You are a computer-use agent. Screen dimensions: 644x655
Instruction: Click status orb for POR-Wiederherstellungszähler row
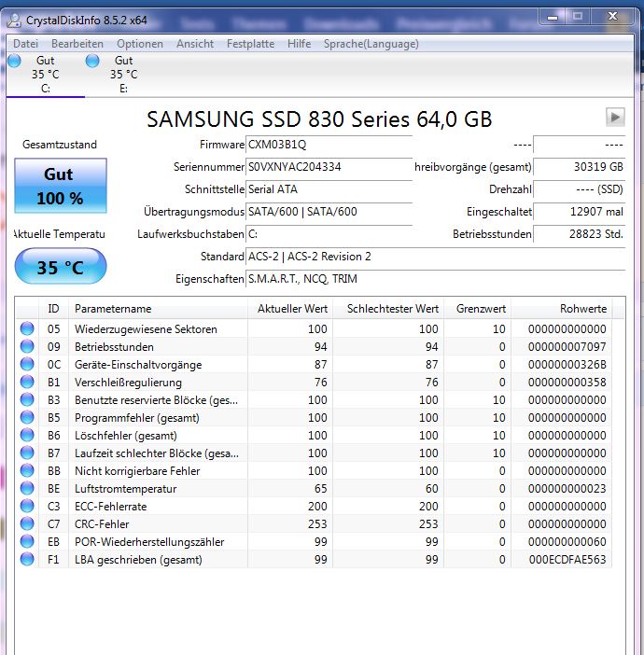tap(27, 541)
